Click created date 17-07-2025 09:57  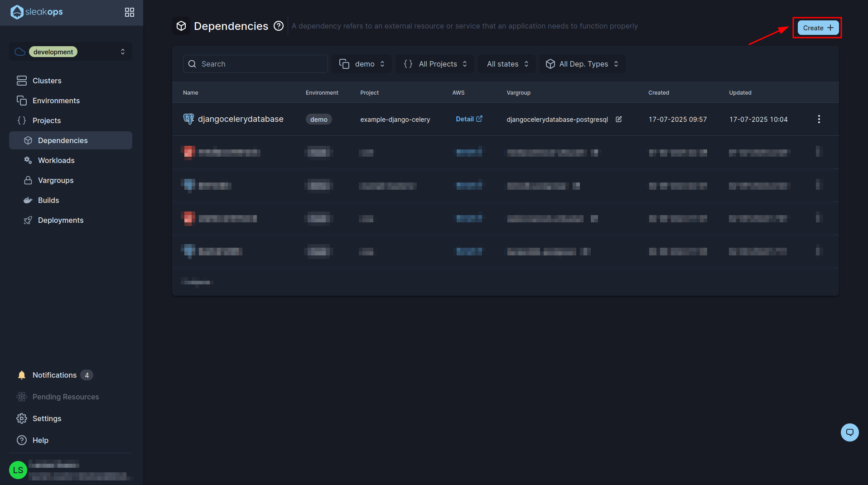[x=678, y=120]
